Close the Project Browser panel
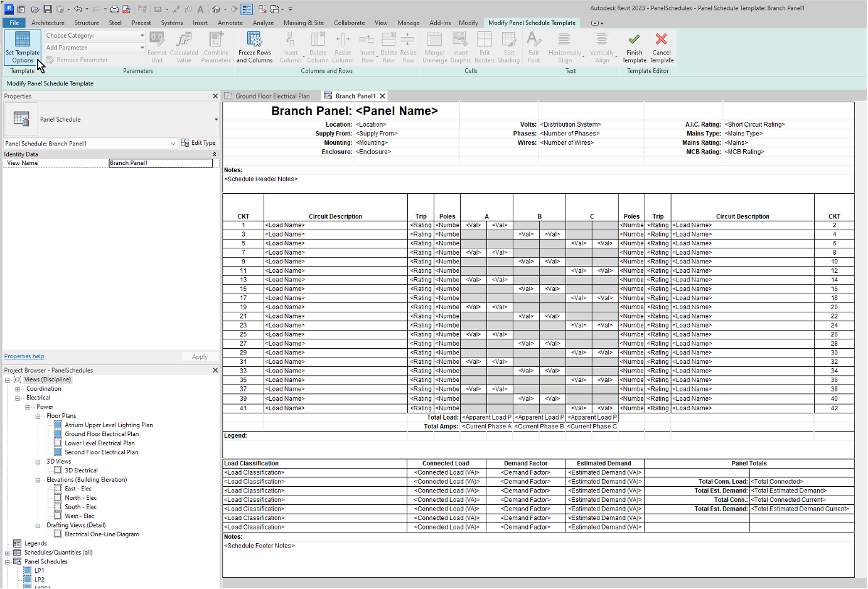This screenshot has width=868, height=589. coord(215,370)
